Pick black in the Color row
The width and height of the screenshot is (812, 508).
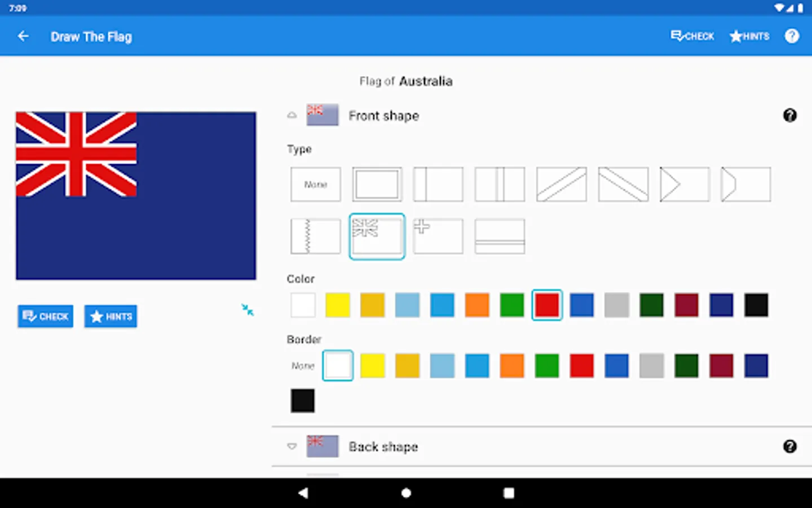(x=757, y=305)
